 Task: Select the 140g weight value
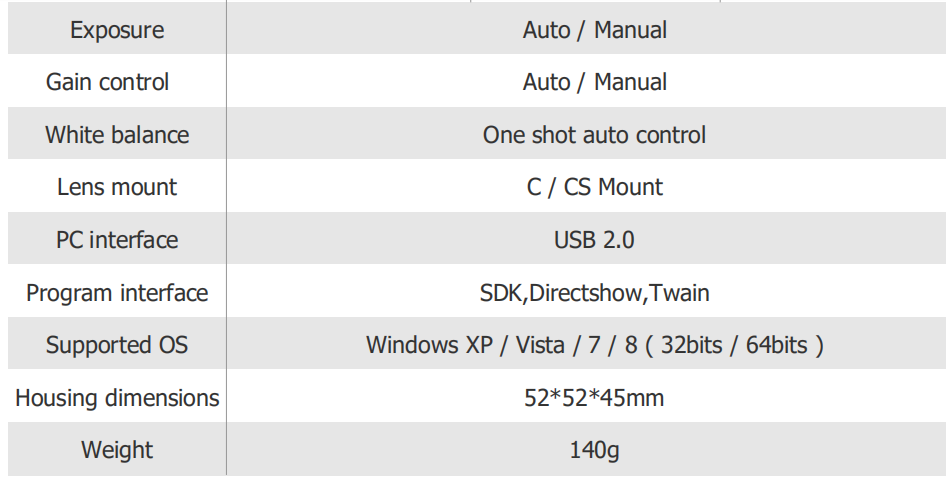(594, 450)
